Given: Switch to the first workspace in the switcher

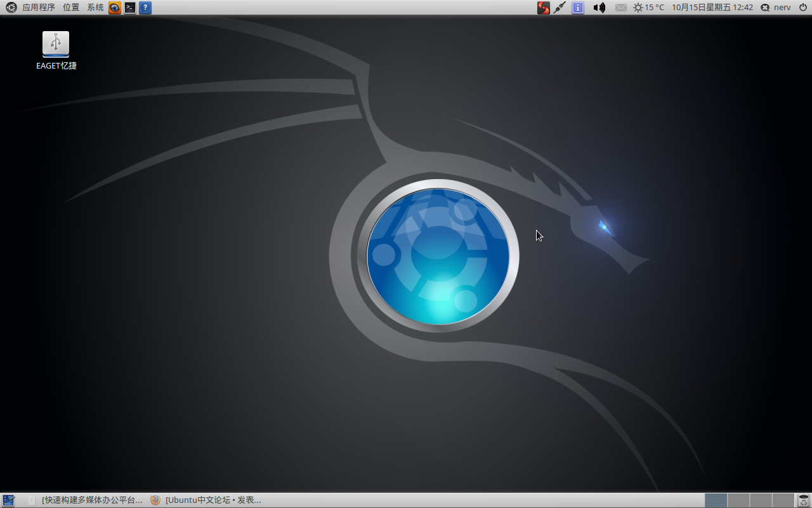Looking at the screenshot, I should click(x=716, y=500).
